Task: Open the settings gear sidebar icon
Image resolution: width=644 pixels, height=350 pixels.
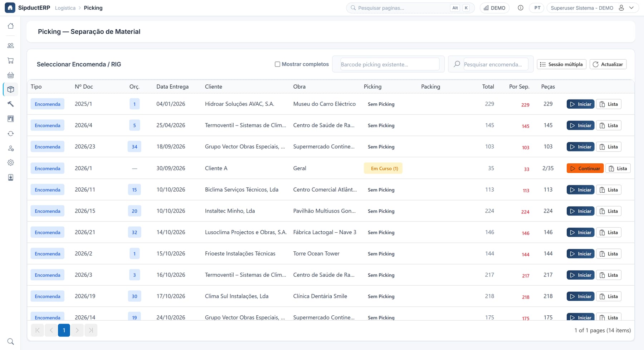Action: click(11, 163)
